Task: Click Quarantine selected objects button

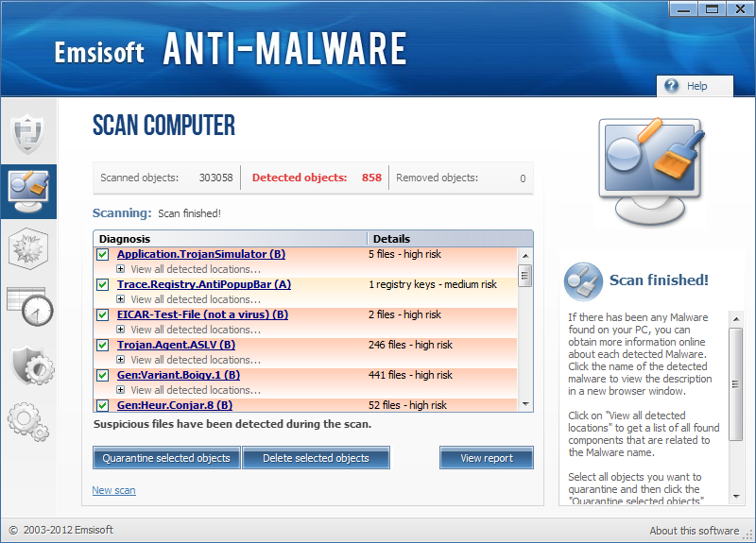Action: 166,458
